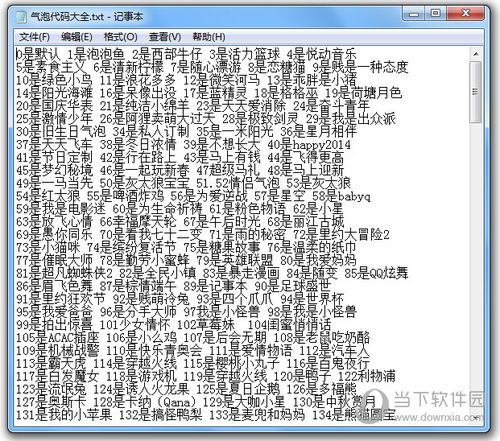
Task: Click the text "66幸福摩天轮"
Action: [x=138, y=222]
